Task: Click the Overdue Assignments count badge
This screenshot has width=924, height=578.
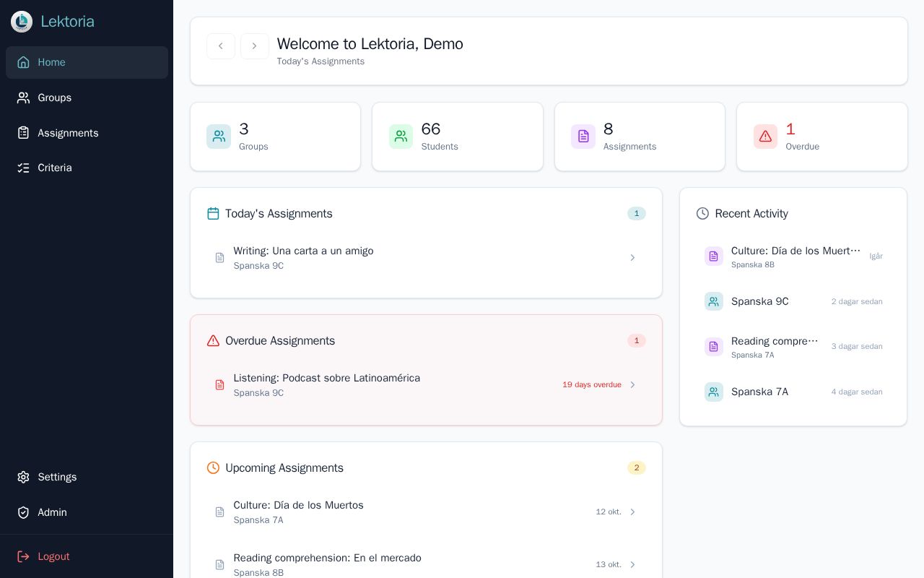Action: [637, 340]
